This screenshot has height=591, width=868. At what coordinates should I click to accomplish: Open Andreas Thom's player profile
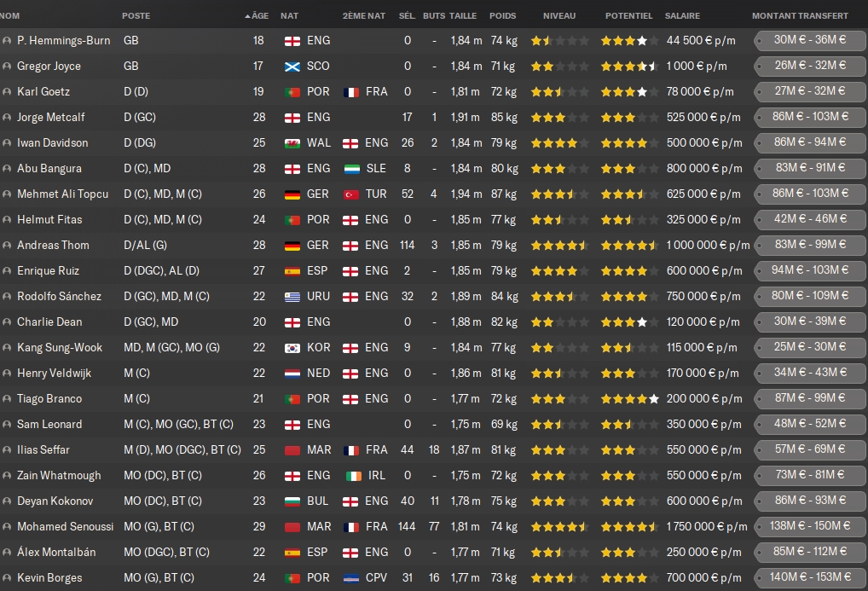coord(53,246)
